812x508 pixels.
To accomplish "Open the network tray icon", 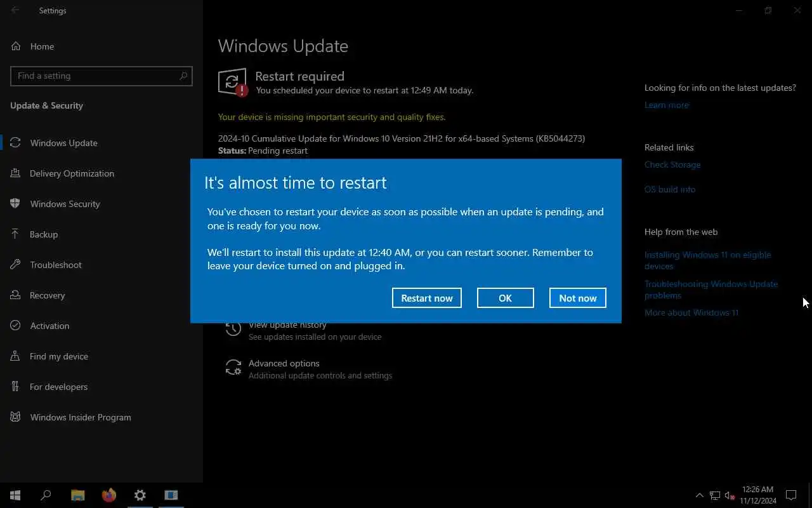I will pos(715,495).
